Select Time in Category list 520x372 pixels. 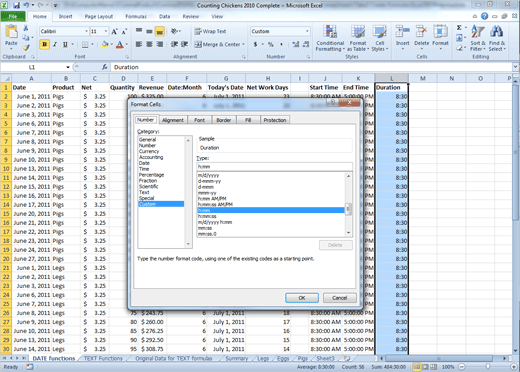coord(144,169)
